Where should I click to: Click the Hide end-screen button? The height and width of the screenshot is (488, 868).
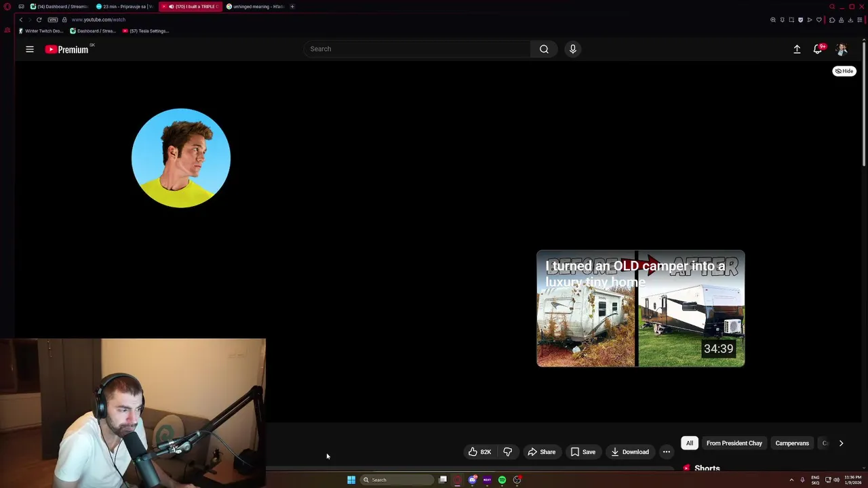(844, 70)
